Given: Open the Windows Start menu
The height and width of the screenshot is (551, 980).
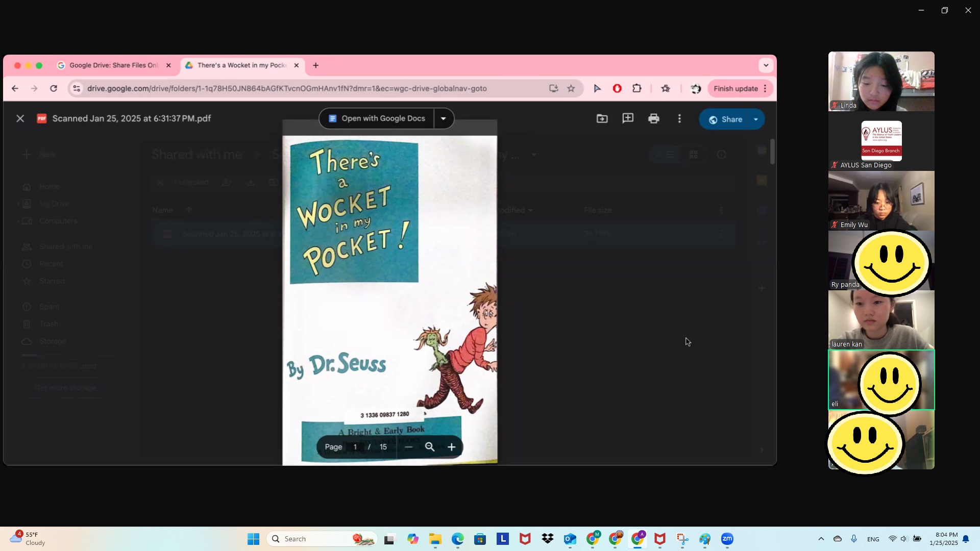Looking at the screenshot, I should [253, 539].
